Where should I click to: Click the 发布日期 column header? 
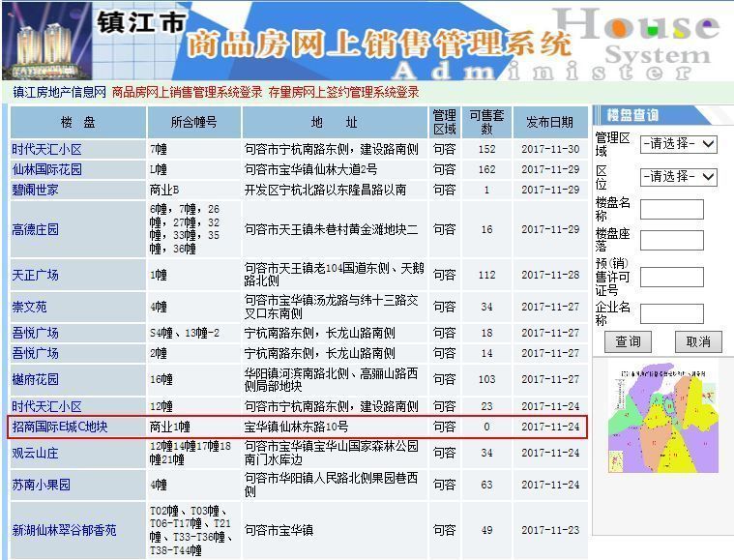[550, 122]
